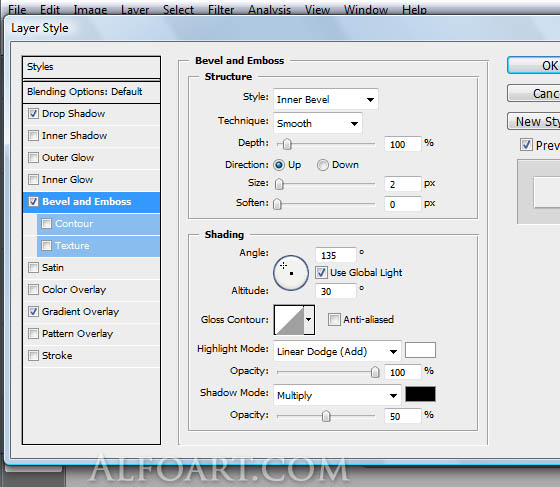Click the Depth slider handle
Screen dimensions: 560x487
pyautogui.click(x=287, y=144)
